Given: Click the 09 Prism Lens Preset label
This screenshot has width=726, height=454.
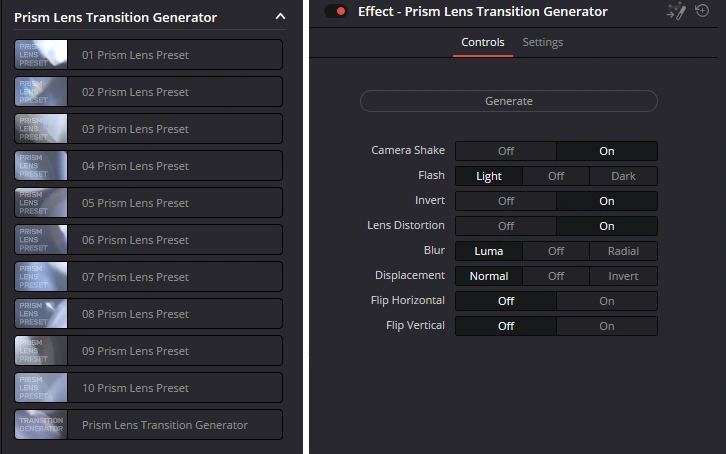Looking at the screenshot, I should click(135, 351).
